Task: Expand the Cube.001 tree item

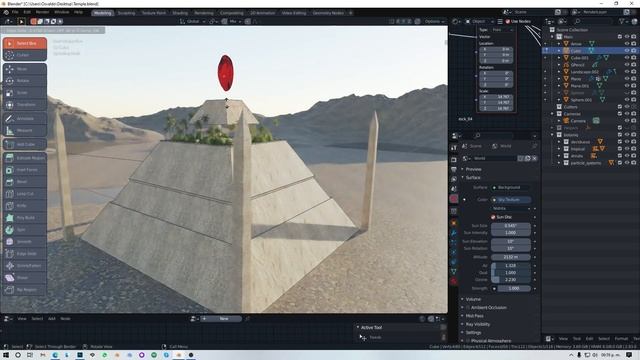Action: click(559, 58)
